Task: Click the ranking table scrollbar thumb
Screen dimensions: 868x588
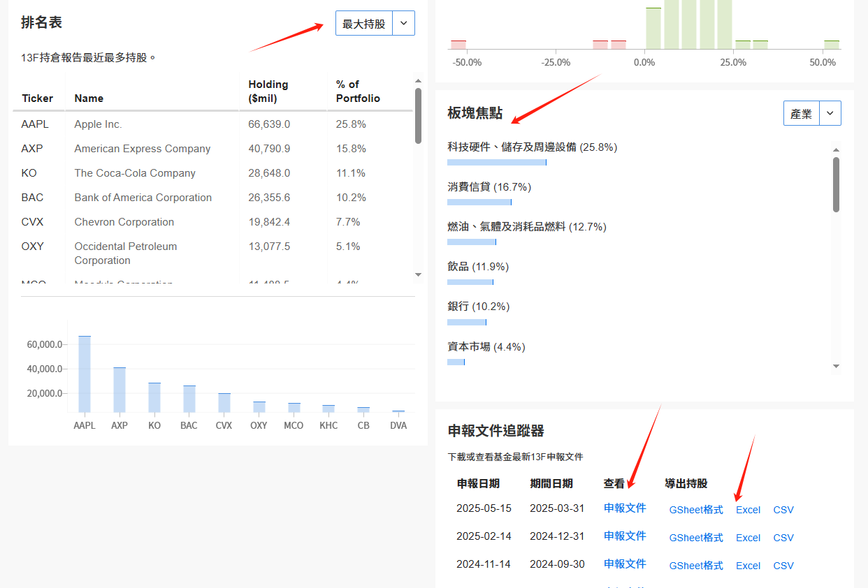Action: click(419, 115)
